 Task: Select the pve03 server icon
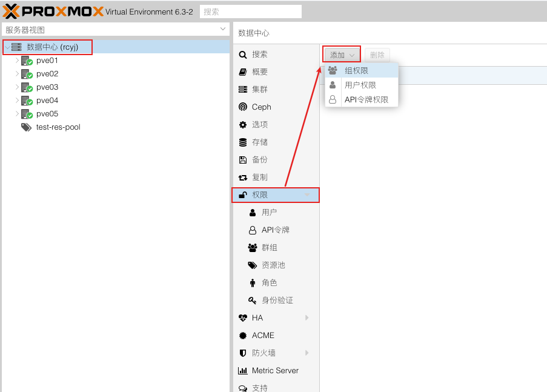pos(27,87)
